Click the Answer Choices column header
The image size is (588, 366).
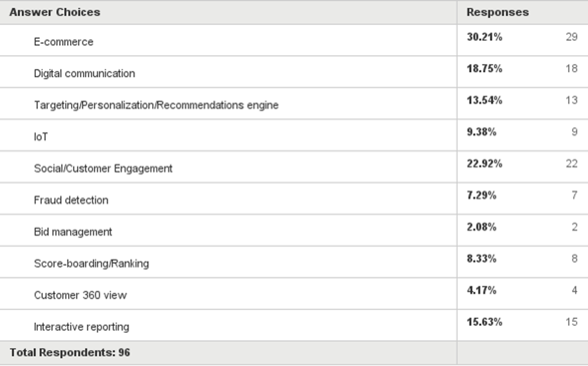55,12
